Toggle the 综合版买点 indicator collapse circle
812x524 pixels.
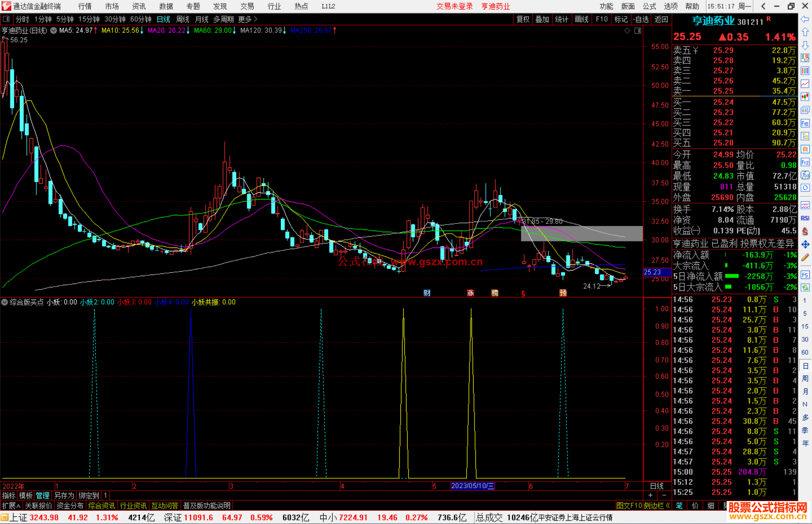(5, 302)
